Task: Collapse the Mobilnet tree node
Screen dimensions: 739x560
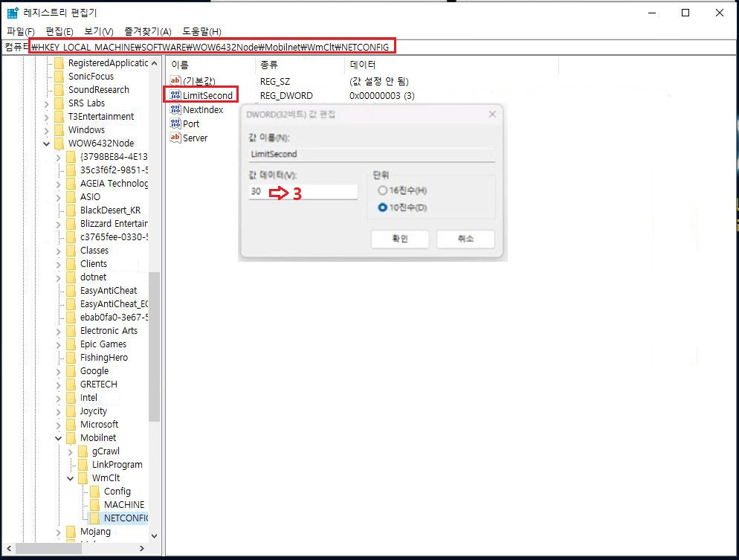Action: click(58, 438)
